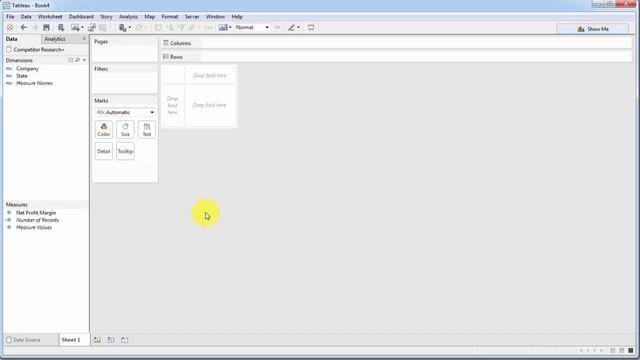Open the Format menu

pyautogui.click(x=170, y=17)
